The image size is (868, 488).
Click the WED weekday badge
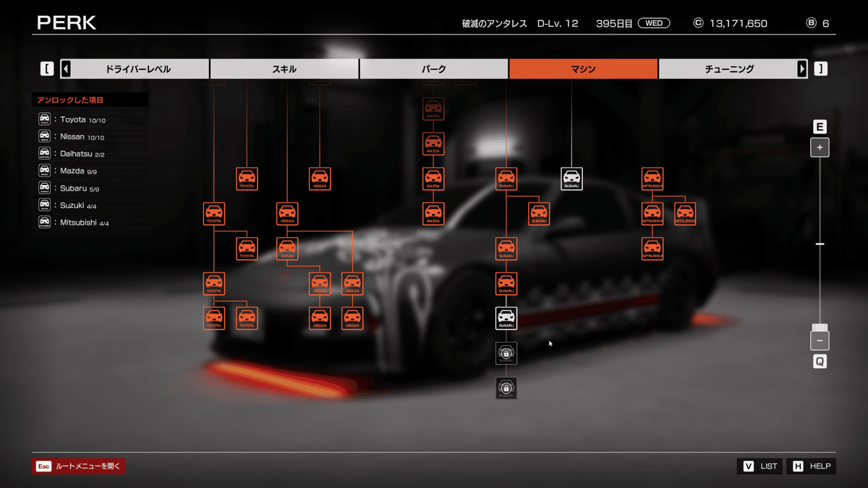(653, 23)
